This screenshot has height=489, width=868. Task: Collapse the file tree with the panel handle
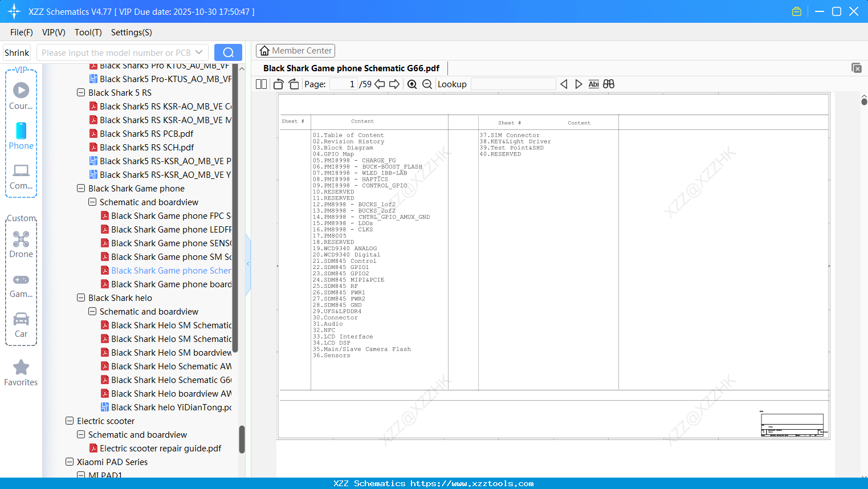tap(248, 264)
